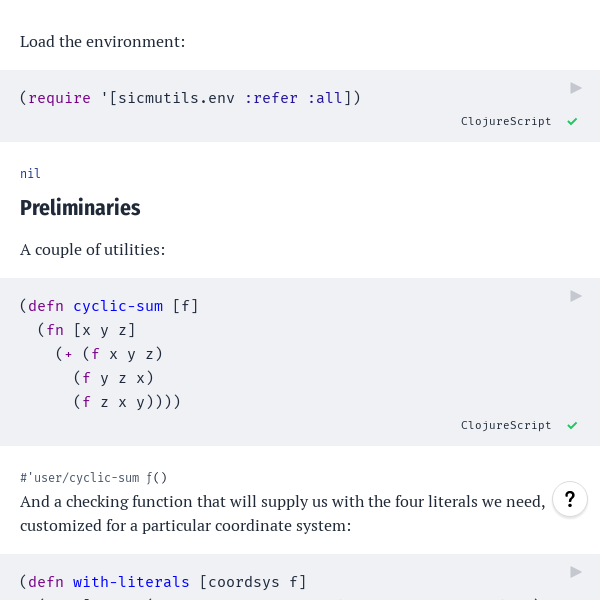The height and width of the screenshot is (600, 600).
Task: Click the defn with-literals code line
Action: pyautogui.click(x=163, y=582)
